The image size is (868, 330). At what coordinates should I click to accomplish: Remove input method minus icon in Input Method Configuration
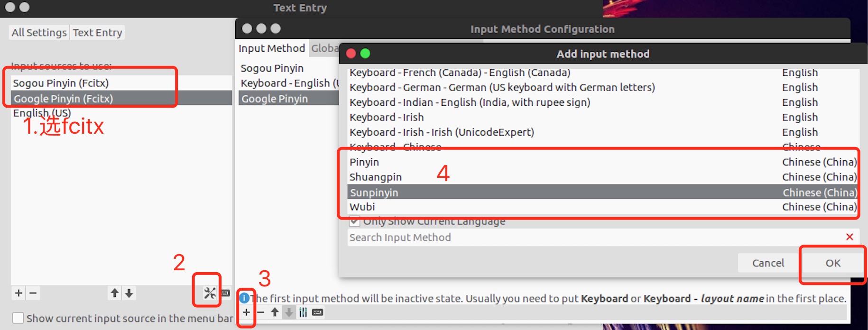point(260,312)
